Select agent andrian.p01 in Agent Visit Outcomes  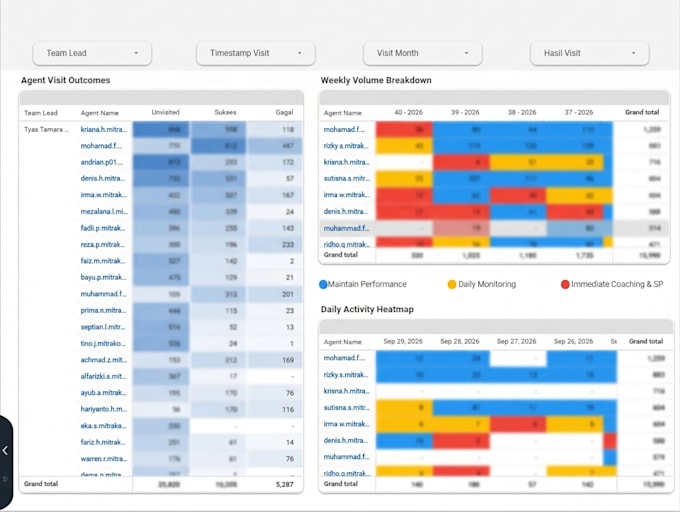tap(102, 162)
